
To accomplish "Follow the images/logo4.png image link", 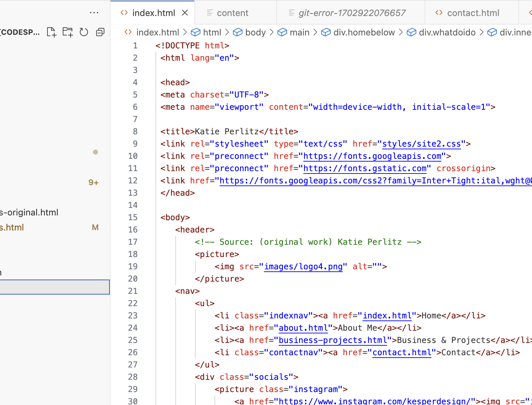I will 303,267.
